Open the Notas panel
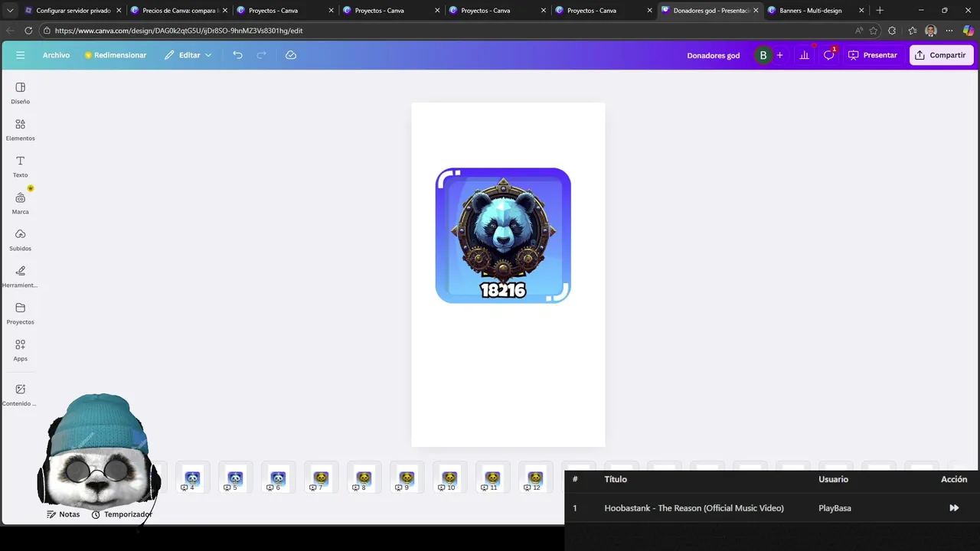Viewport: 980px width, 551px height. (x=64, y=514)
